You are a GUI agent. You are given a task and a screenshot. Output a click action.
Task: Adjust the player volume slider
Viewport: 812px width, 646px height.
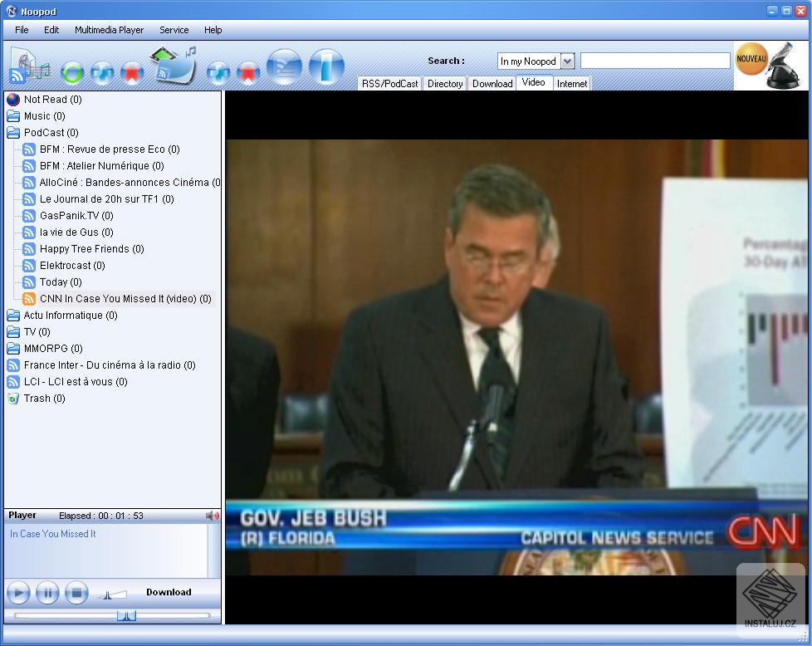[x=112, y=595]
